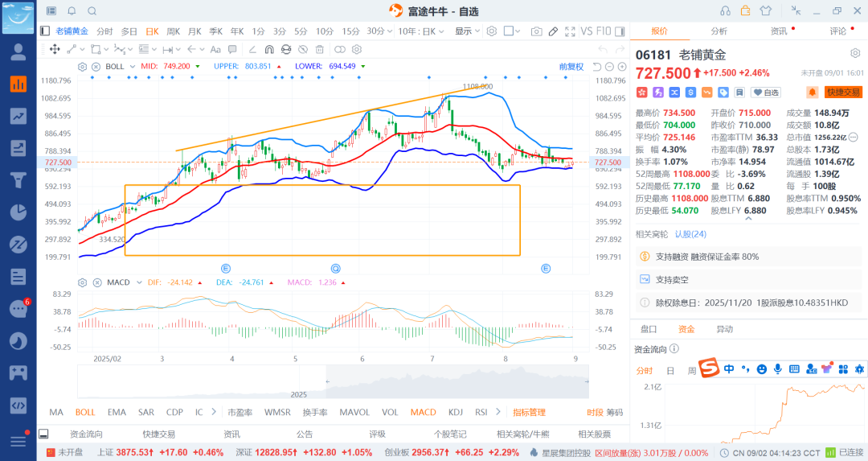Open BOLL indicator settings gear
This screenshot has width=868, height=461.
(x=83, y=67)
